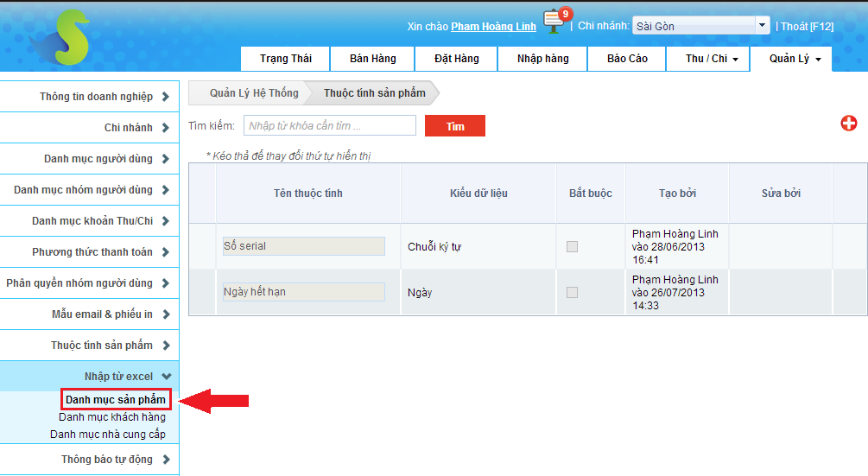Toggle Bắt buộc checkbox for Ngày hết hạn

(x=572, y=293)
